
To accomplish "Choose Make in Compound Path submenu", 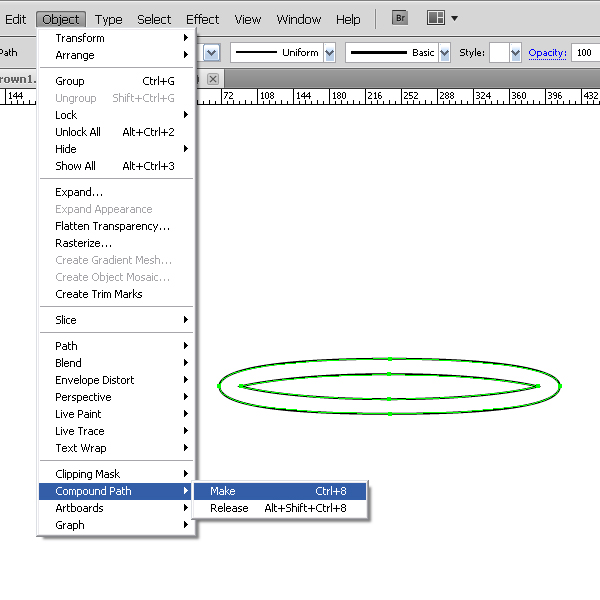I will point(280,491).
